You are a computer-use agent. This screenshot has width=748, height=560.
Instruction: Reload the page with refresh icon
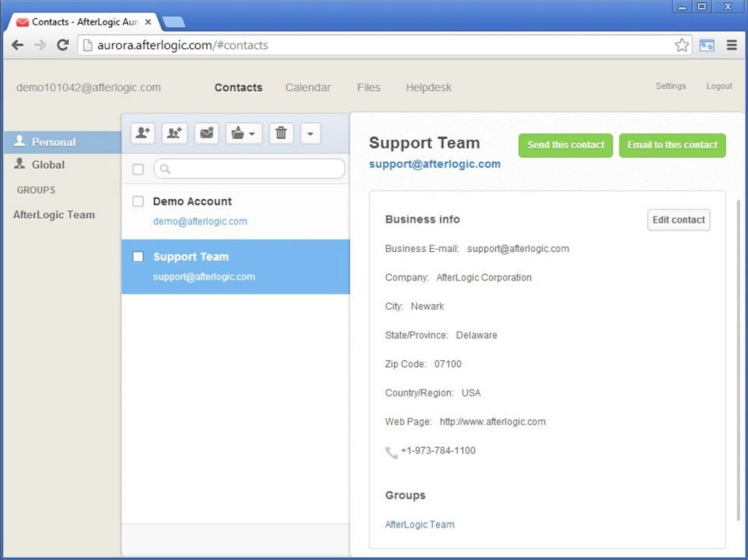tap(63, 45)
